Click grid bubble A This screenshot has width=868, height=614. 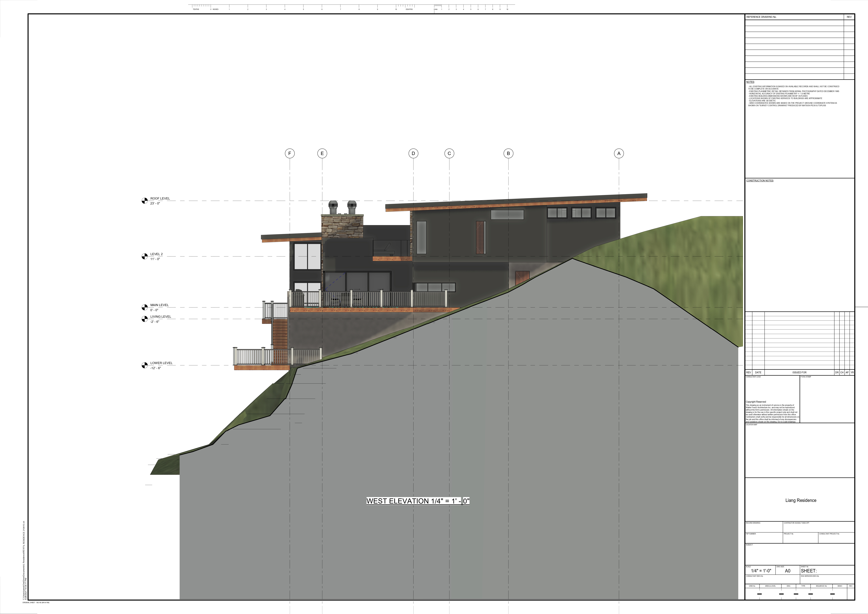point(619,154)
